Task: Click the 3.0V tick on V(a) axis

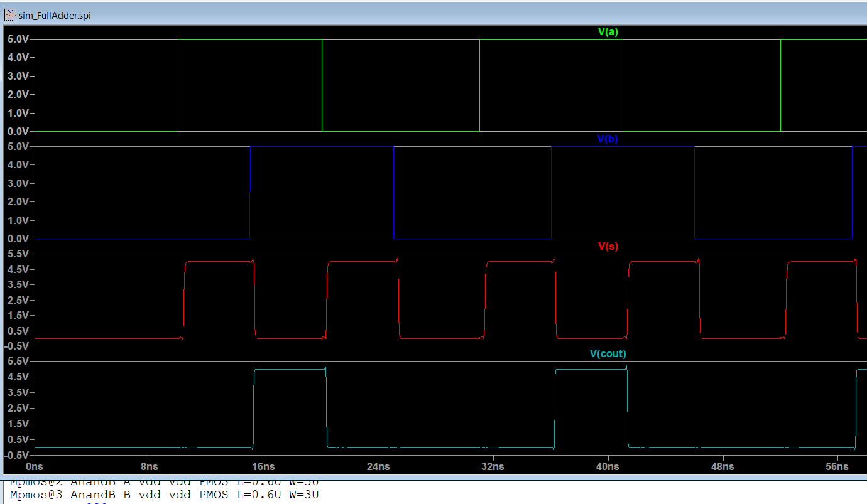Action: [18, 76]
